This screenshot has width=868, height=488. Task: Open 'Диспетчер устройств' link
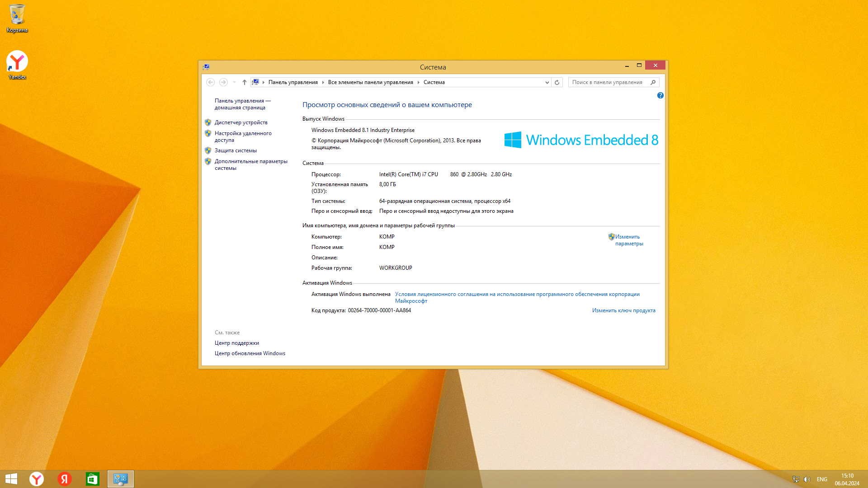pos(241,122)
